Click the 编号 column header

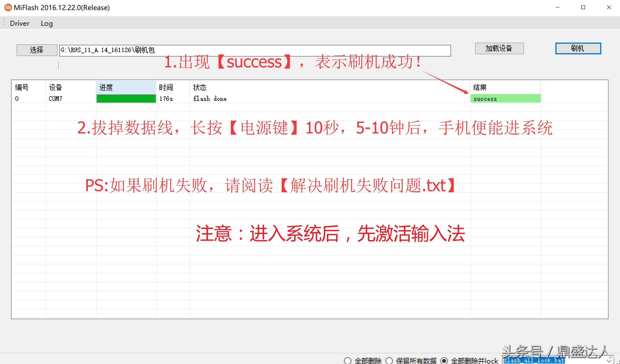[x=29, y=87]
